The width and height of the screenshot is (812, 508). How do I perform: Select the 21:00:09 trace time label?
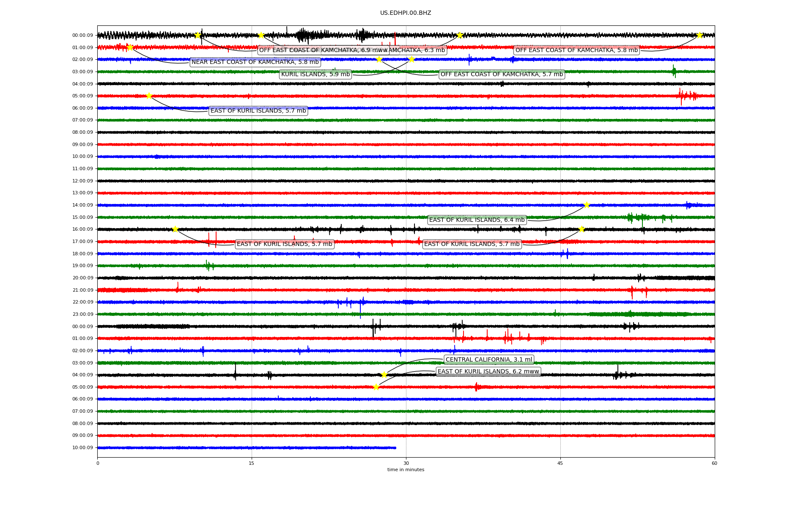coord(82,290)
